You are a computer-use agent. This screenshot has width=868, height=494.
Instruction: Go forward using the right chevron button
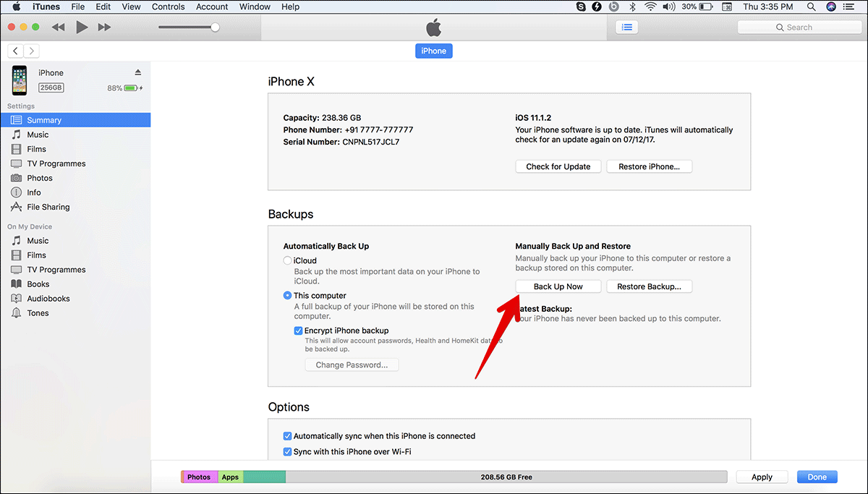tap(31, 51)
